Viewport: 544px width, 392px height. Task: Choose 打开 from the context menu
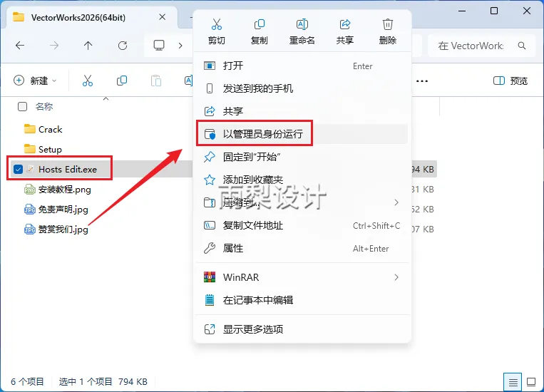[302, 66]
